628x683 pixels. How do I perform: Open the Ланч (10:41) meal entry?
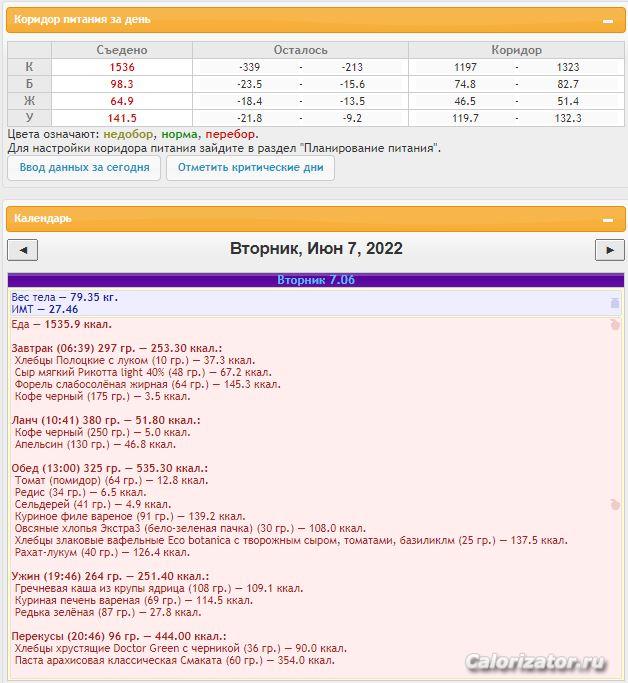pos(105,420)
